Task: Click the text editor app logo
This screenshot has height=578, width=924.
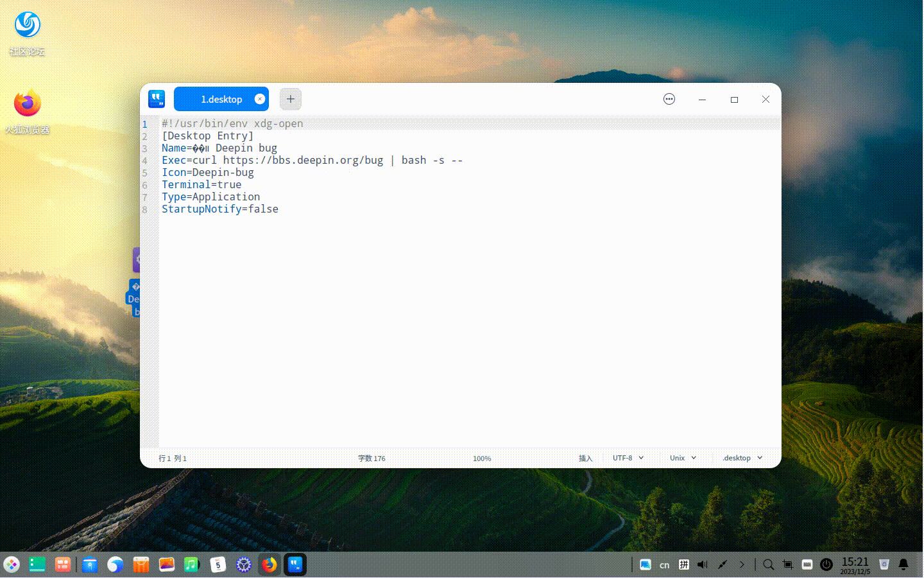Action: click(x=157, y=99)
